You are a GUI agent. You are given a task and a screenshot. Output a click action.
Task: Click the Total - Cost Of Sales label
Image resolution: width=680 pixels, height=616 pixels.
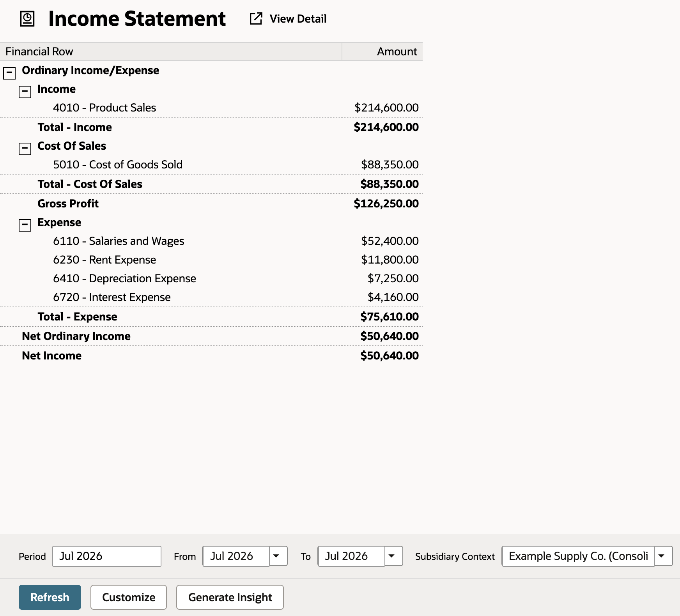coord(90,184)
